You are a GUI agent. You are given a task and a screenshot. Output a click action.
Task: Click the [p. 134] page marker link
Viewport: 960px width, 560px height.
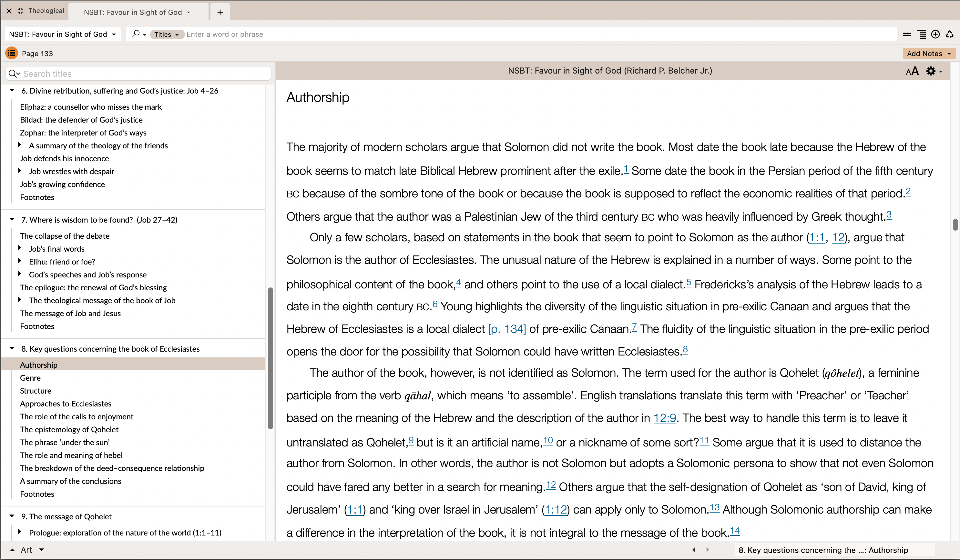[x=507, y=329]
